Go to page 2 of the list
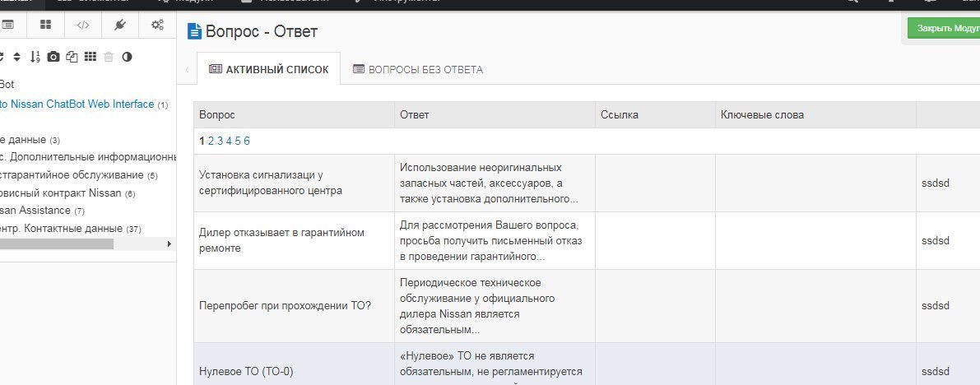 [x=211, y=141]
